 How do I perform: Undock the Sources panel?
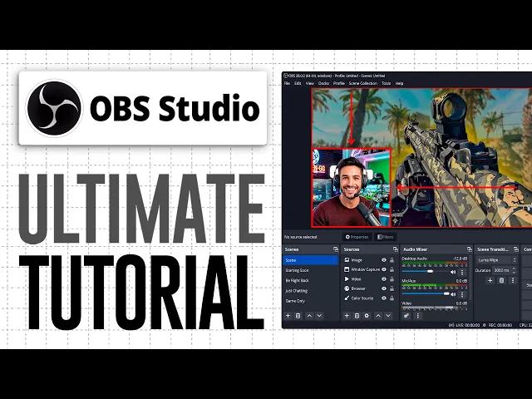pos(396,249)
